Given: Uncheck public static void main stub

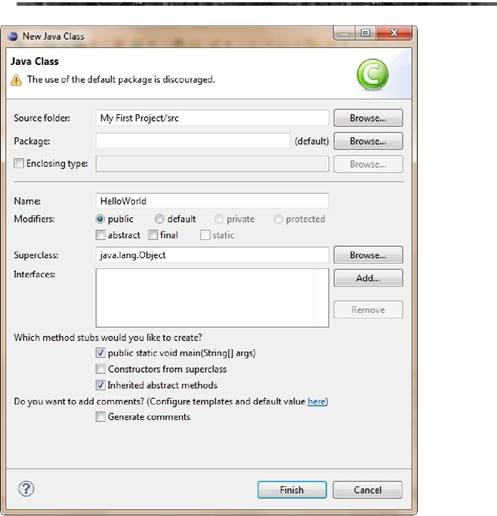Looking at the screenshot, I should click(x=100, y=353).
